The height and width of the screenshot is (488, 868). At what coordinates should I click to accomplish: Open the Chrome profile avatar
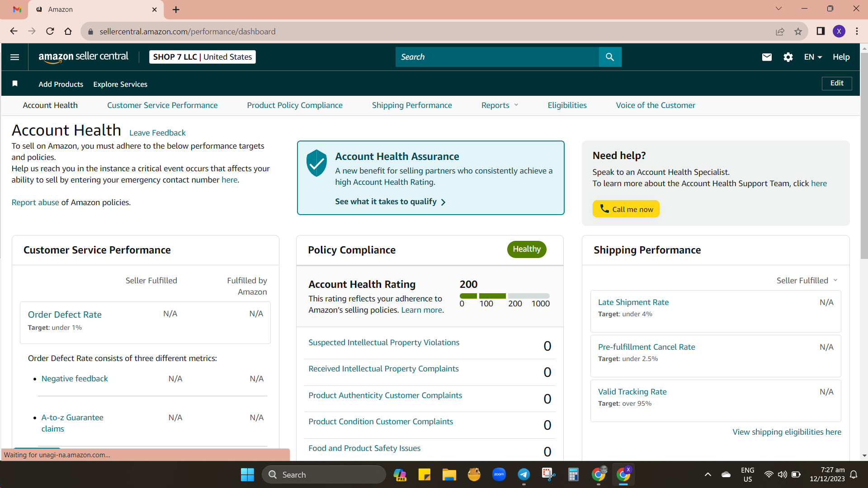pyautogui.click(x=839, y=31)
